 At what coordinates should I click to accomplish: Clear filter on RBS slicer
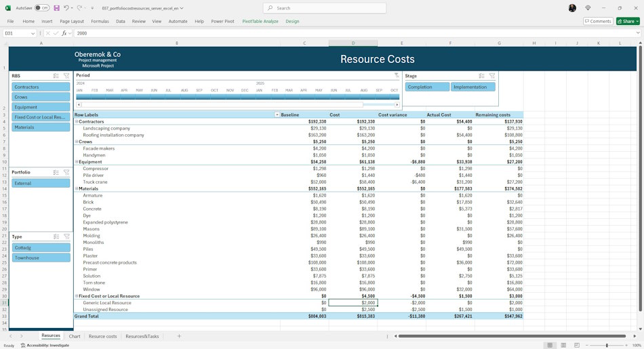pyautogui.click(x=66, y=76)
